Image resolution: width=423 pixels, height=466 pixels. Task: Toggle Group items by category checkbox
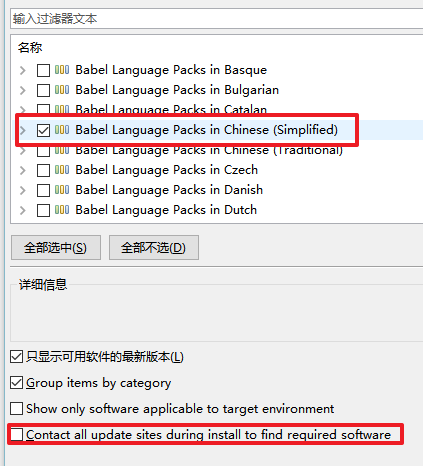(16, 383)
